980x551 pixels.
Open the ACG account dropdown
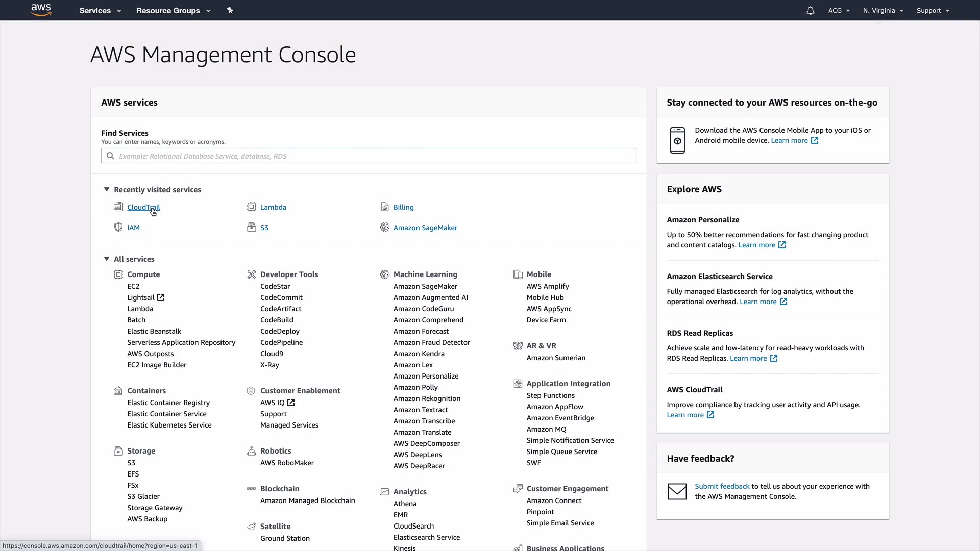pos(839,11)
